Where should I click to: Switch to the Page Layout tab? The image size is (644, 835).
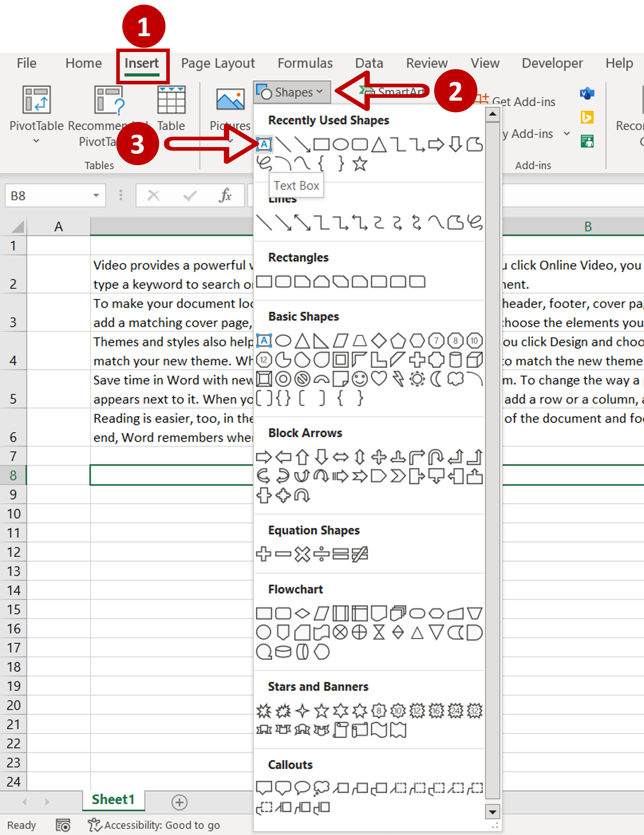(218, 63)
